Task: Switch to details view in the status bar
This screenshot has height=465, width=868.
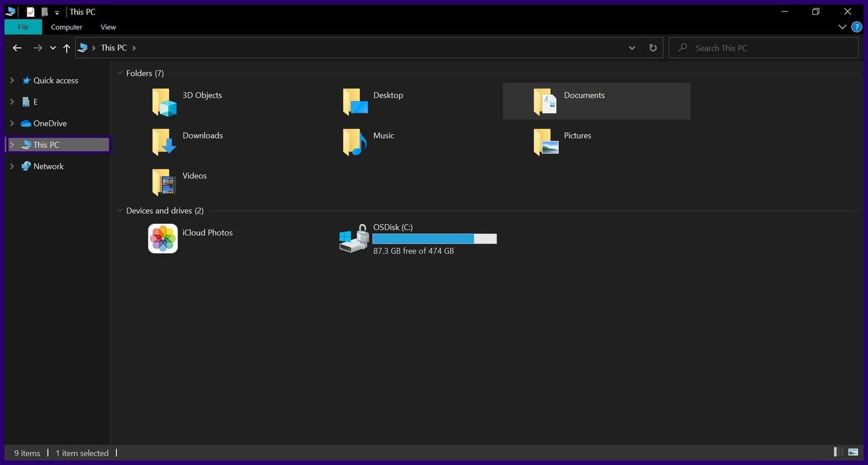Action: coord(837,451)
